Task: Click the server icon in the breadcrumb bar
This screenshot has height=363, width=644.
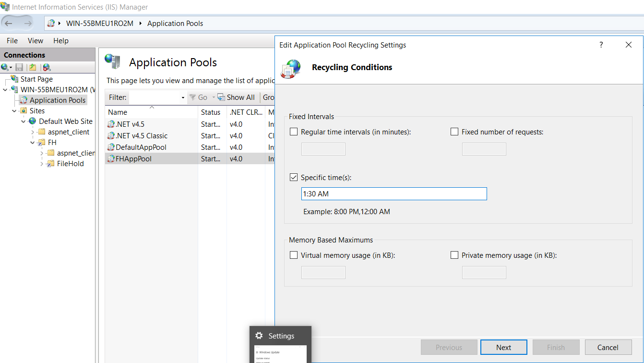Action: pos(50,23)
